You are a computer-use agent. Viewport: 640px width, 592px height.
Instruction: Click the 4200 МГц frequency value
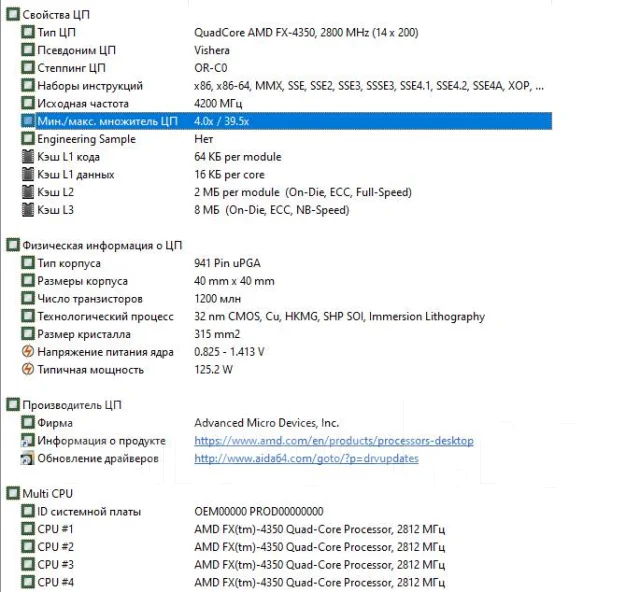click(218, 104)
